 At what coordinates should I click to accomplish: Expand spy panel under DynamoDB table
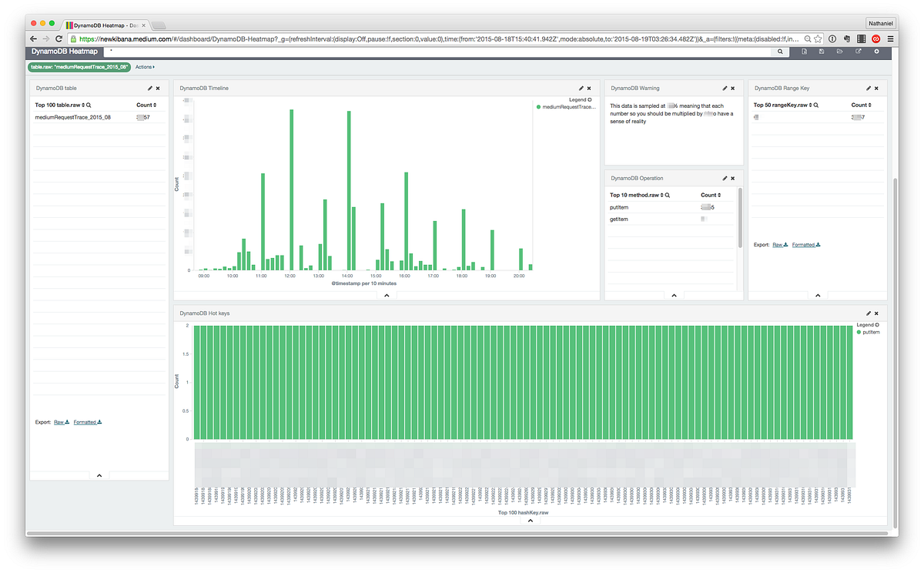tap(99, 476)
